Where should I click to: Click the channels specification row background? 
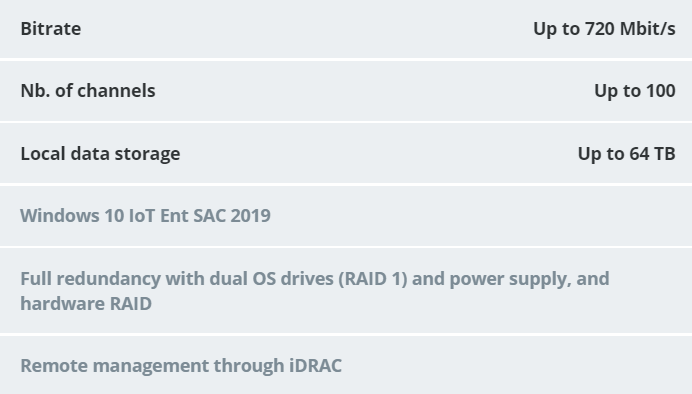pyautogui.click(x=346, y=91)
